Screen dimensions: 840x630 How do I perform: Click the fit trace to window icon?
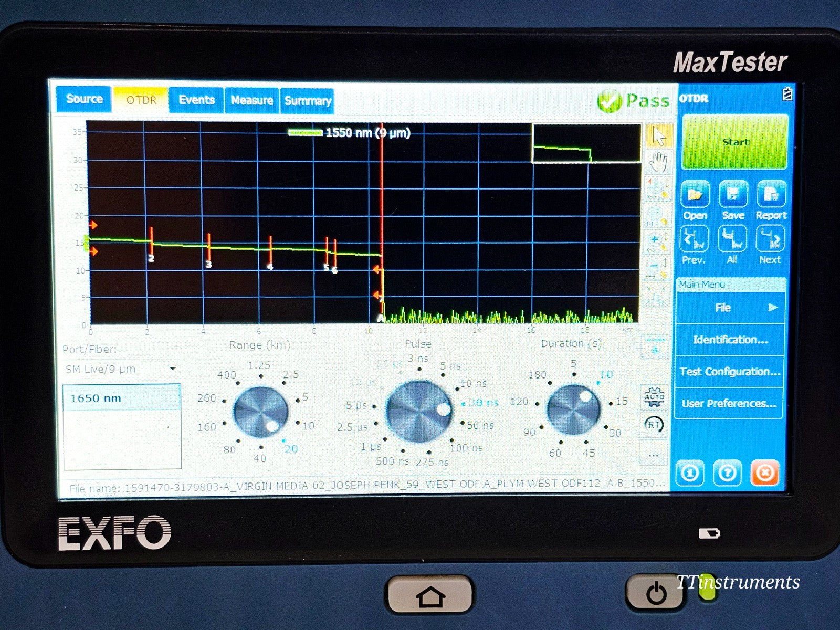657,296
